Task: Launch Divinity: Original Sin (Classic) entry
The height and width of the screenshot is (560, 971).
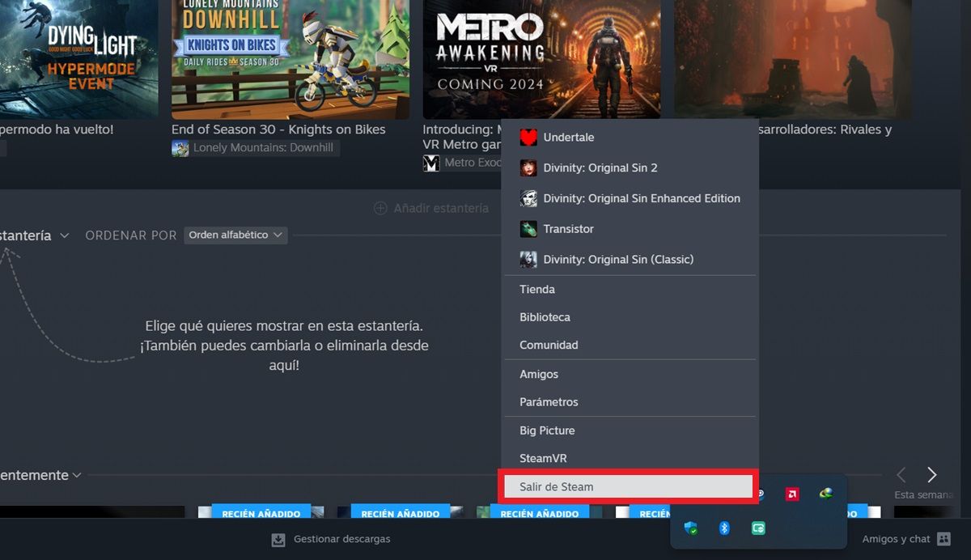Action: [630, 259]
